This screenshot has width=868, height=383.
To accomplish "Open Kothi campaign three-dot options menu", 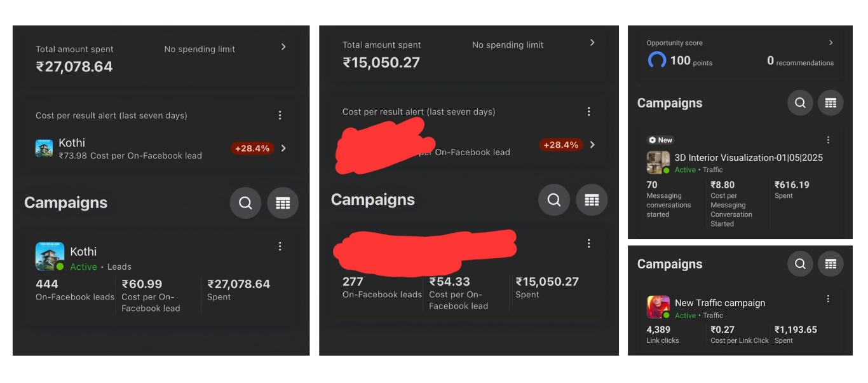I will (280, 246).
